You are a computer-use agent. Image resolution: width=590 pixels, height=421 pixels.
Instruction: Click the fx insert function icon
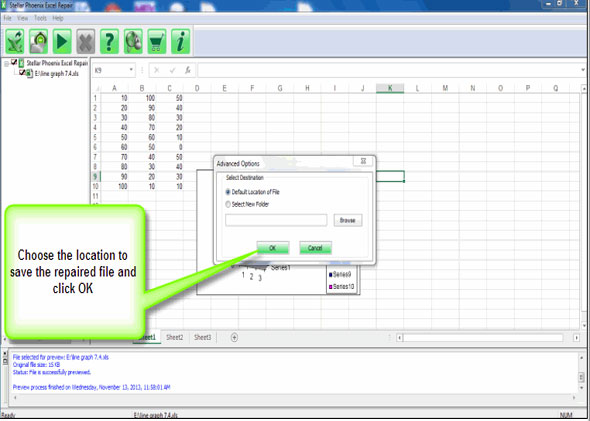click(x=188, y=70)
